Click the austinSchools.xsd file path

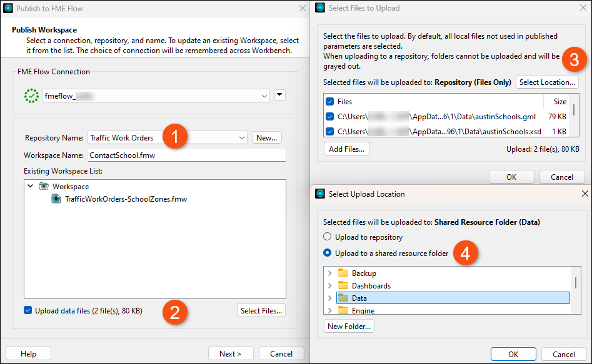tap(439, 131)
